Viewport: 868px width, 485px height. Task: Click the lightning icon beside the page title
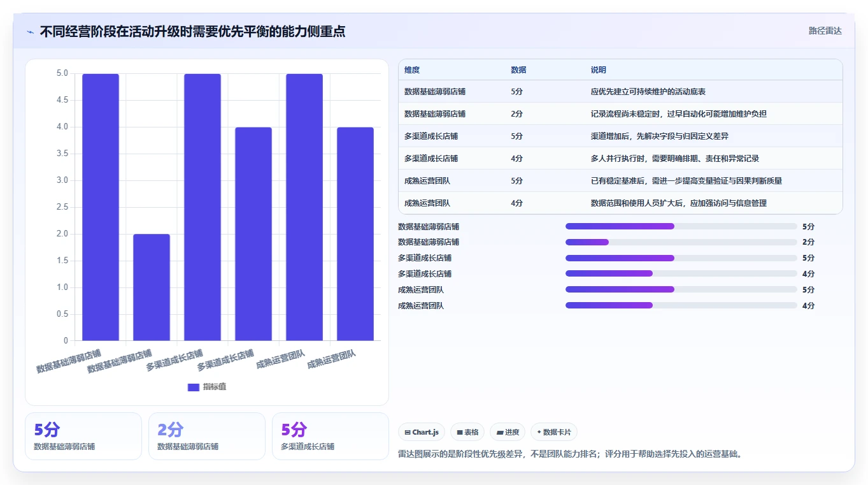pos(31,32)
